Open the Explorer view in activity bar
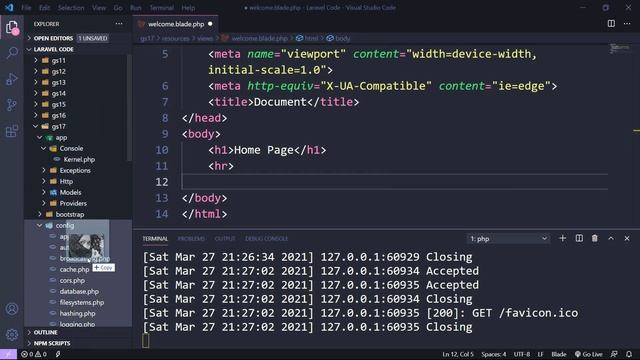The image size is (640, 360). [x=12, y=28]
